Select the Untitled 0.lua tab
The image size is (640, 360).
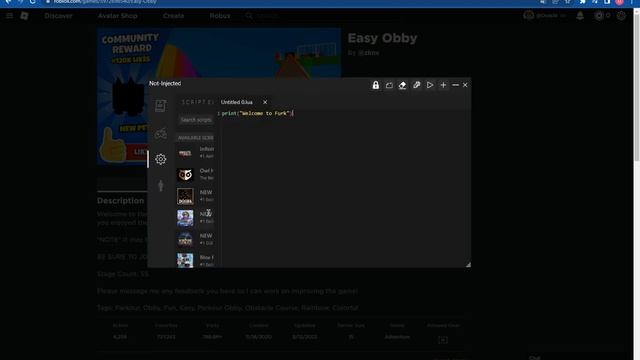coord(237,102)
